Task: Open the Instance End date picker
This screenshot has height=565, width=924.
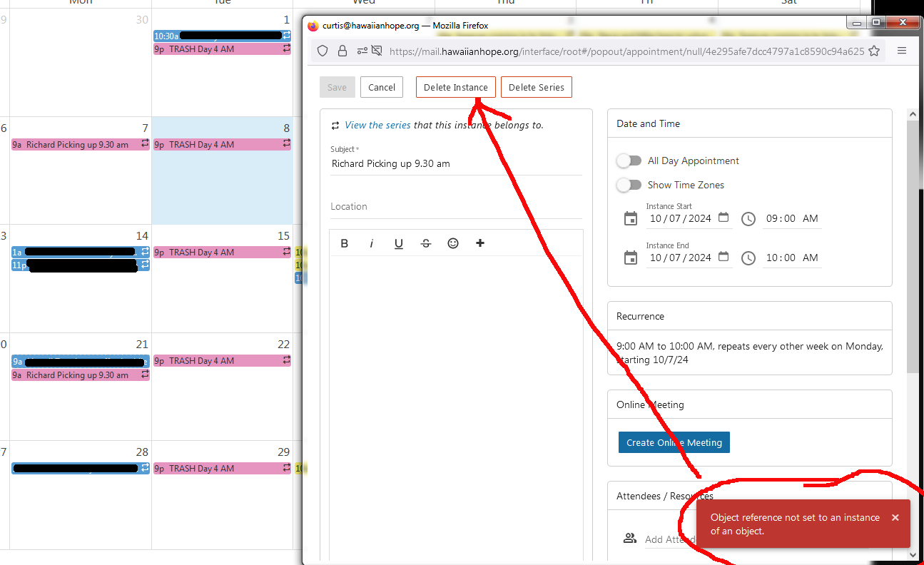Action: click(724, 258)
